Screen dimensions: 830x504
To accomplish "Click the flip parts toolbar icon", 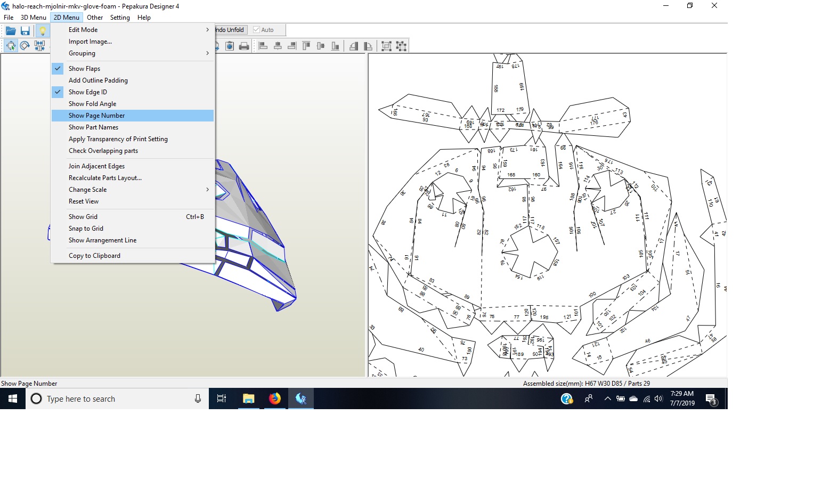I will [x=354, y=46].
